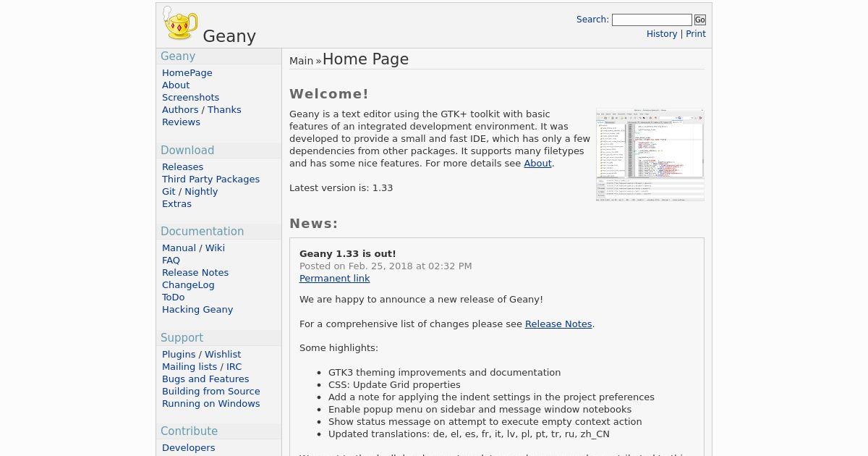Open the Releases download page
The height and width of the screenshot is (456, 868).
click(x=182, y=167)
